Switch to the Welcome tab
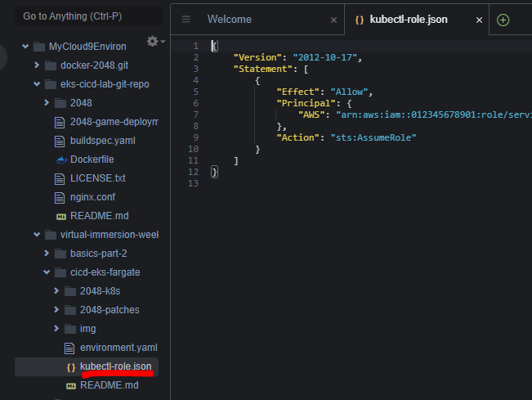 pos(230,20)
